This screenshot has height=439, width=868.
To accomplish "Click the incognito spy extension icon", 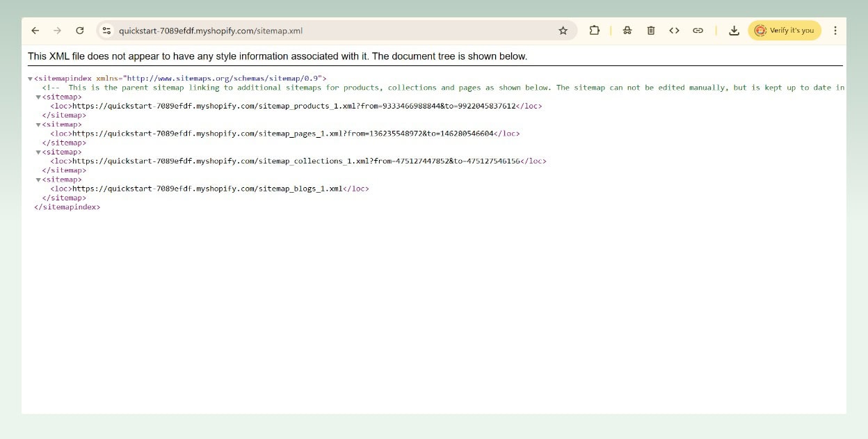I will pyautogui.click(x=627, y=31).
